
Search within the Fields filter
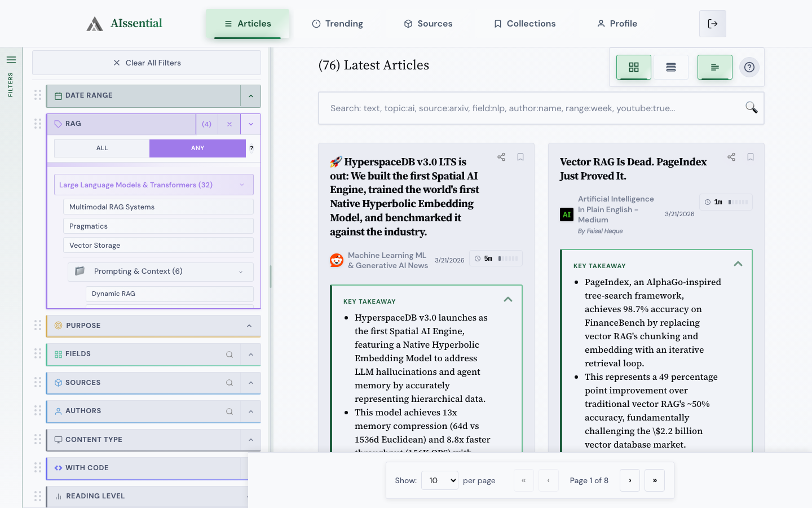[x=230, y=354]
